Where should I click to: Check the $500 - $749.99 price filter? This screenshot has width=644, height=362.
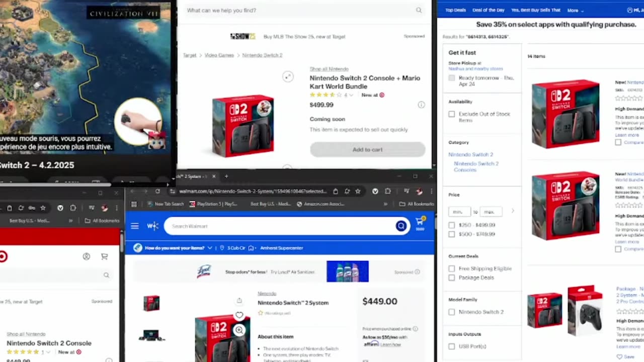(451, 234)
